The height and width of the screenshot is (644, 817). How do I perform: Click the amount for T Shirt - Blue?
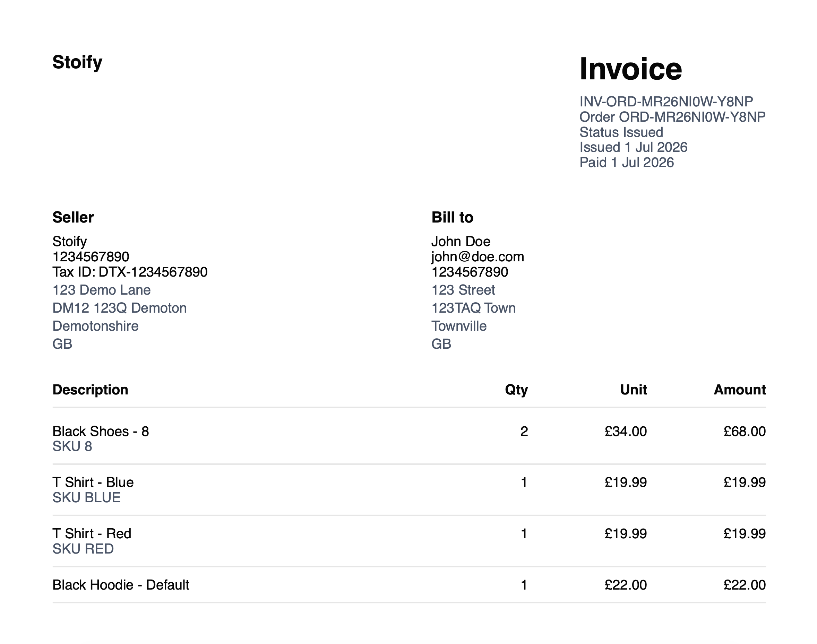tap(745, 482)
